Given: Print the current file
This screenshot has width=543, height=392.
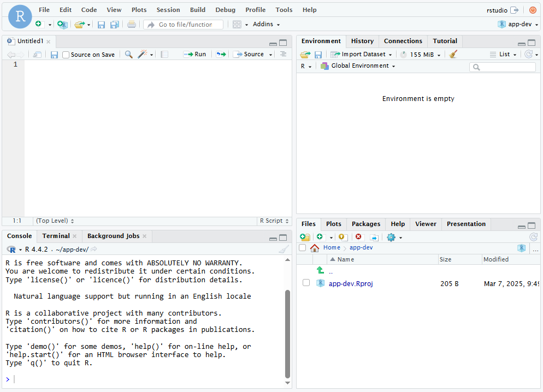Looking at the screenshot, I should tap(132, 24).
